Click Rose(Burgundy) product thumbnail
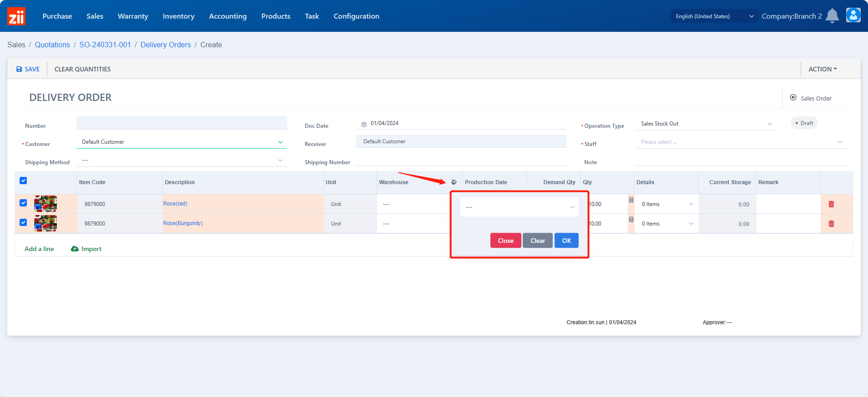 tap(45, 223)
